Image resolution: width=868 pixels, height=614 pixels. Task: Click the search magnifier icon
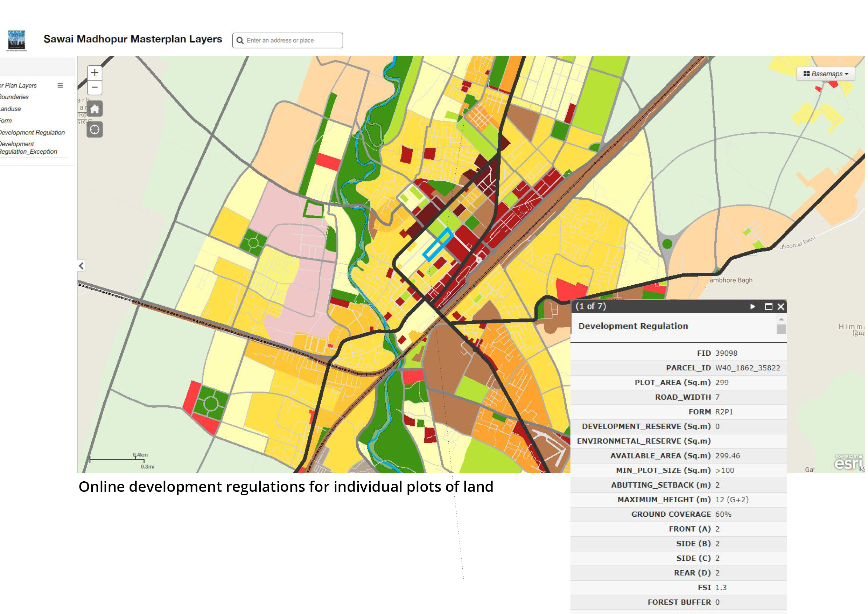click(240, 41)
